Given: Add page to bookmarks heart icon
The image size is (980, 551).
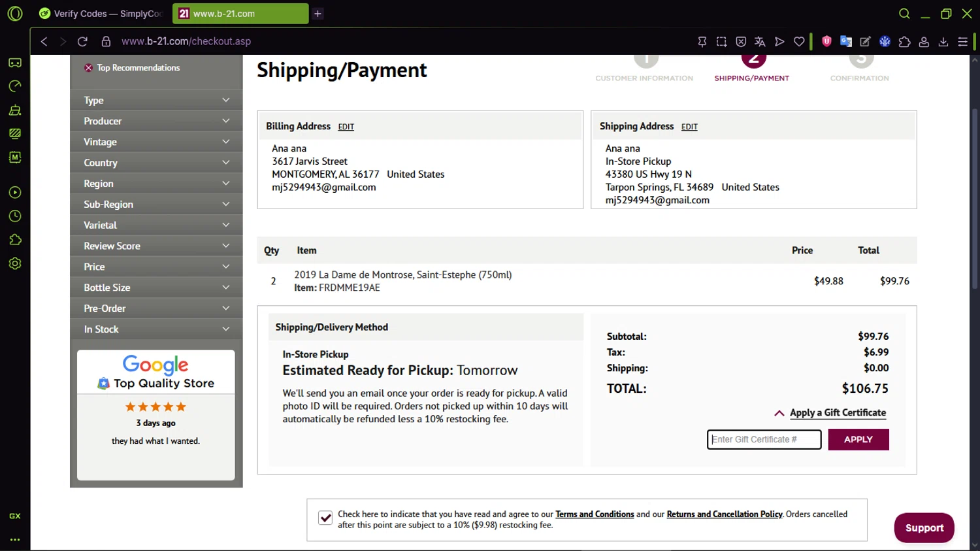Looking at the screenshot, I should pos(799,41).
